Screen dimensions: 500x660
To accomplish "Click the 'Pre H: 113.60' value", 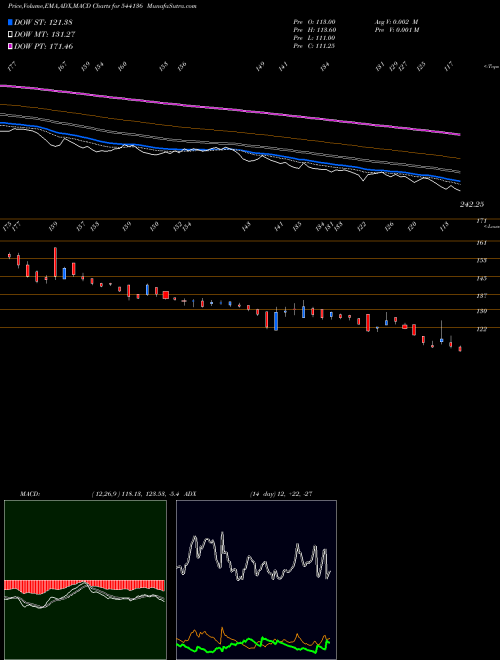I will point(314,30).
